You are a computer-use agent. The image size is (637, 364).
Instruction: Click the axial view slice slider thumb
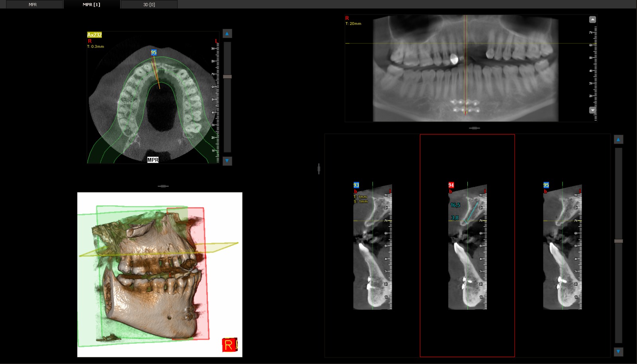click(x=227, y=77)
